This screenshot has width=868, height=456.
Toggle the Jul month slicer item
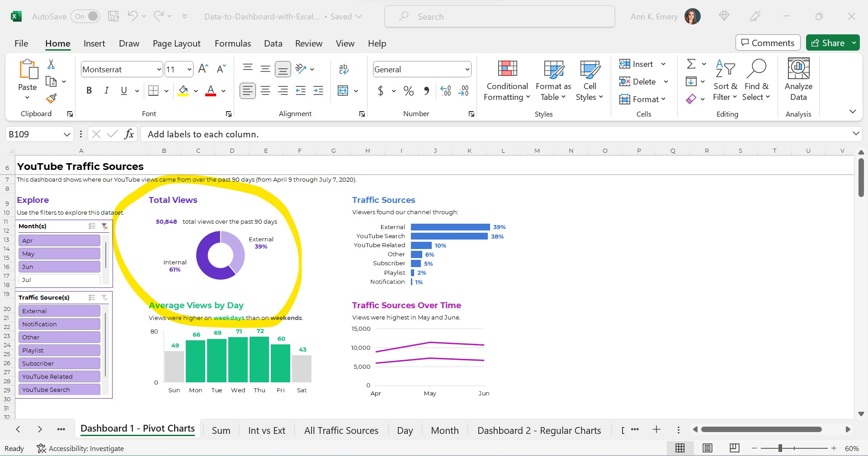point(59,280)
